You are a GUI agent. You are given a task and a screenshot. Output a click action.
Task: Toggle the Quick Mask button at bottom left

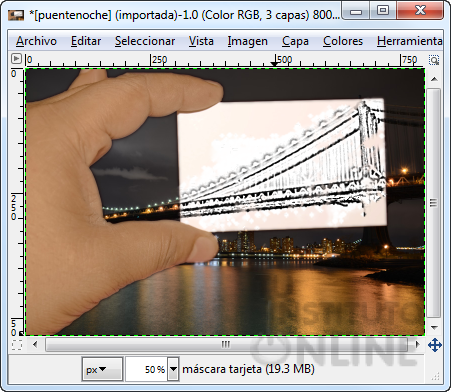(17, 345)
